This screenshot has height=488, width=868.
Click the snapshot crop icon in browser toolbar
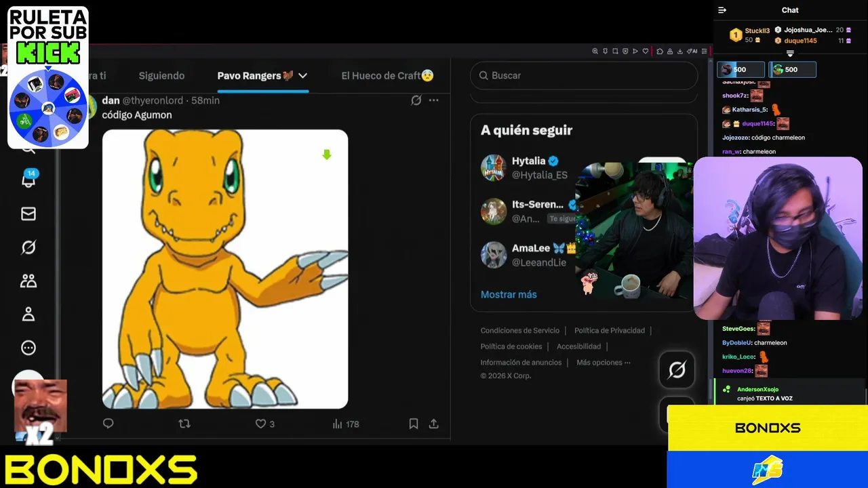616,51
